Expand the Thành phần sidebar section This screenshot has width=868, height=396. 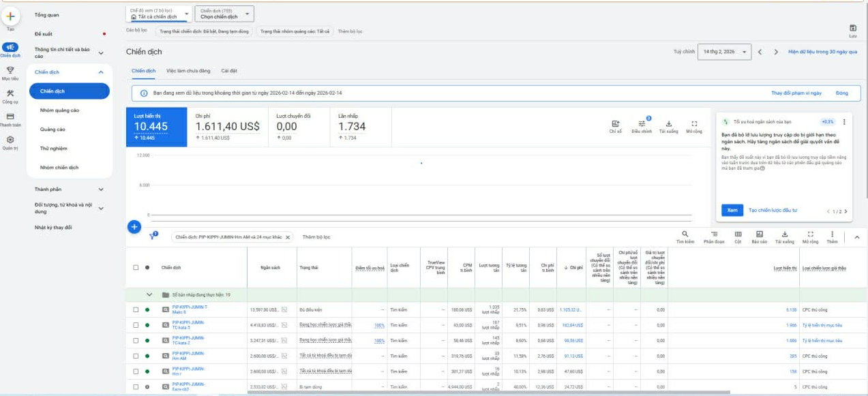pyautogui.click(x=101, y=189)
